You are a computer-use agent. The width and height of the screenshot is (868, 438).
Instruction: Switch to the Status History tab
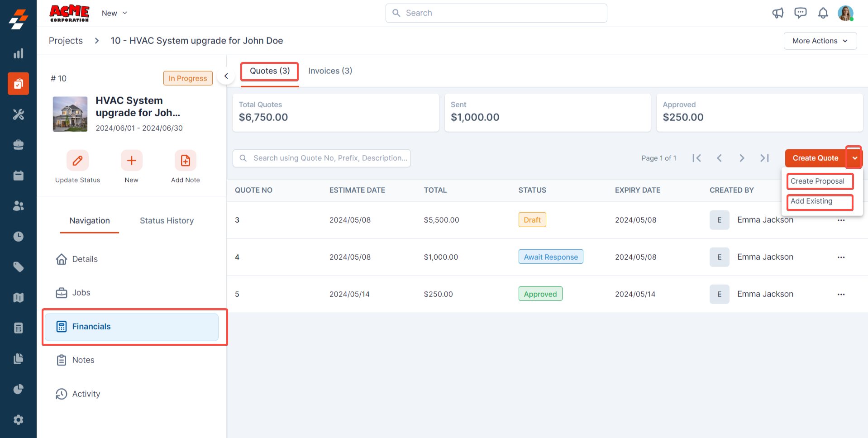click(x=167, y=221)
